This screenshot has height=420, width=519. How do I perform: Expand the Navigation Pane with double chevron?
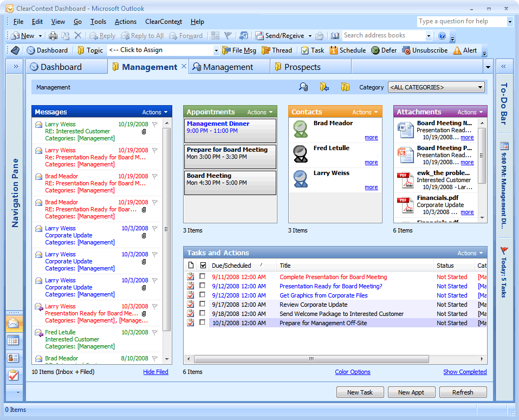pos(16,66)
